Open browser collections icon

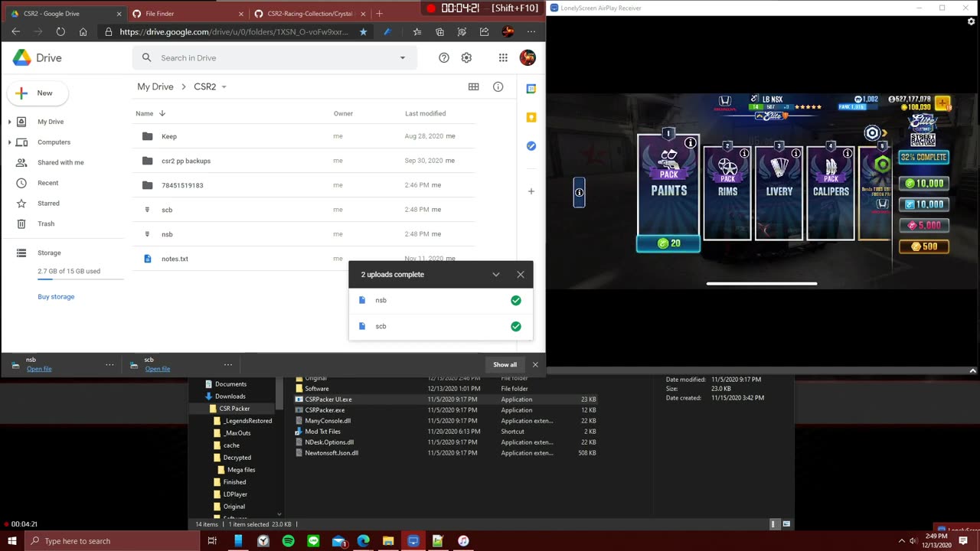point(439,32)
